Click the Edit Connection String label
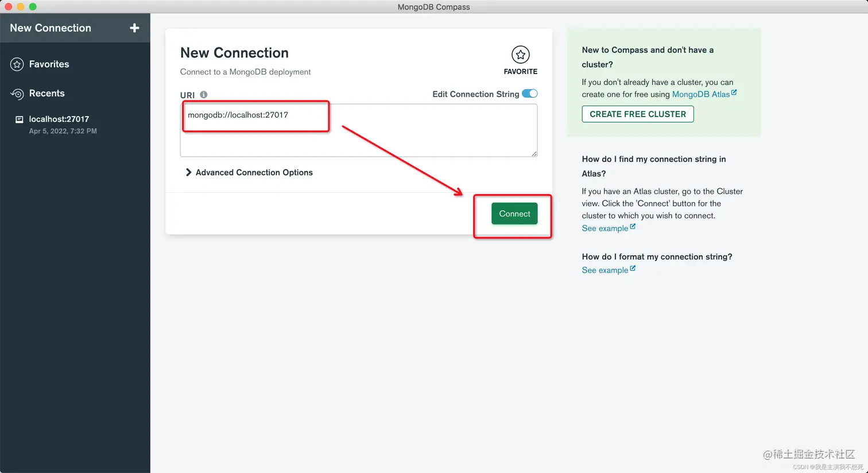This screenshot has width=868, height=473. pos(476,94)
